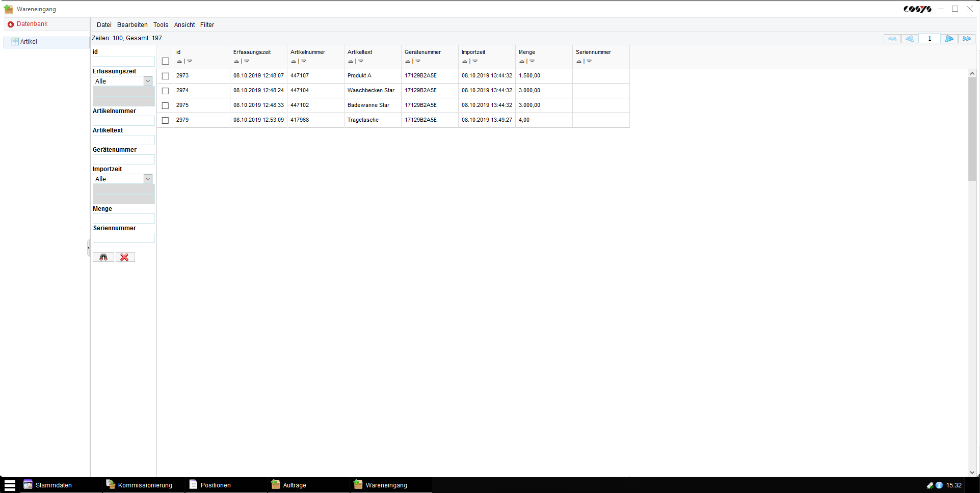Click the binoculars search icon
This screenshot has width=980, height=493.
[103, 257]
